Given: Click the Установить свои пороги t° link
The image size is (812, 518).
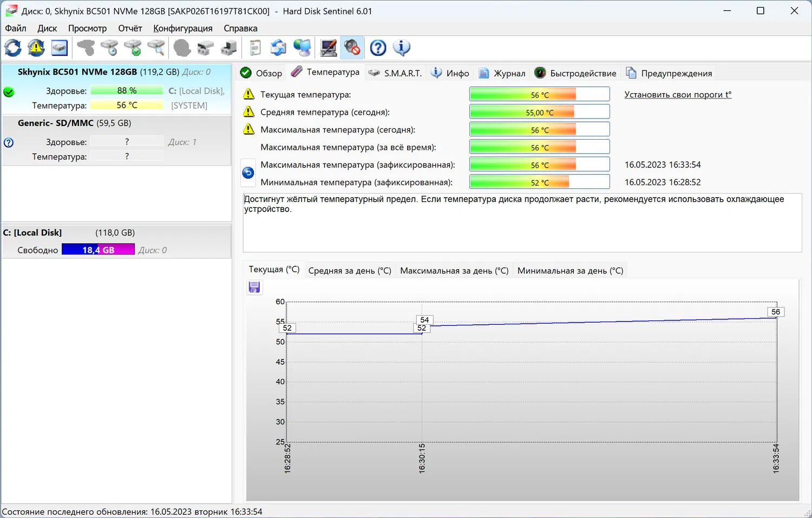Looking at the screenshot, I should pyautogui.click(x=678, y=95).
